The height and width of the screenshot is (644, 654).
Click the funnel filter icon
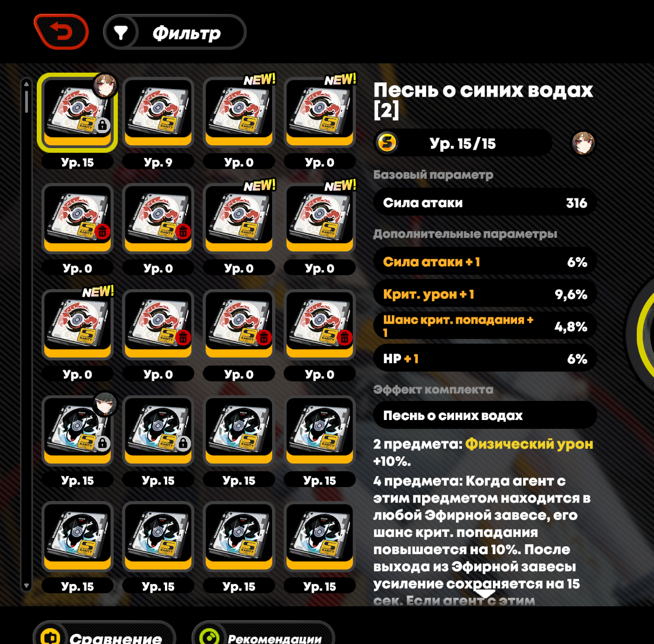tap(121, 33)
